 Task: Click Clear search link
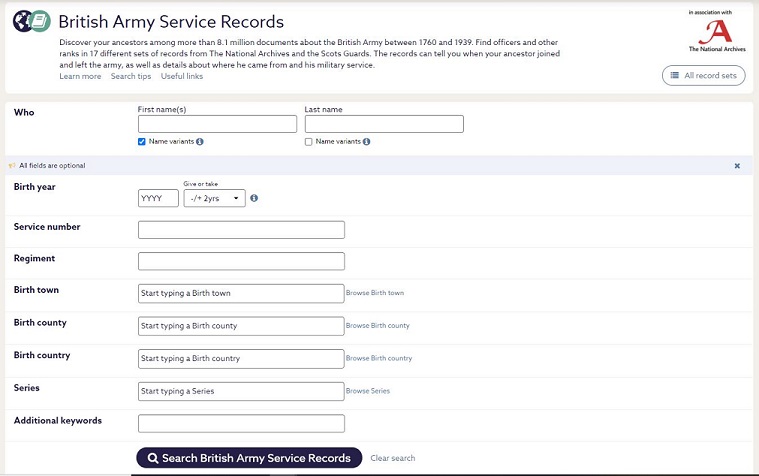pos(393,458)
